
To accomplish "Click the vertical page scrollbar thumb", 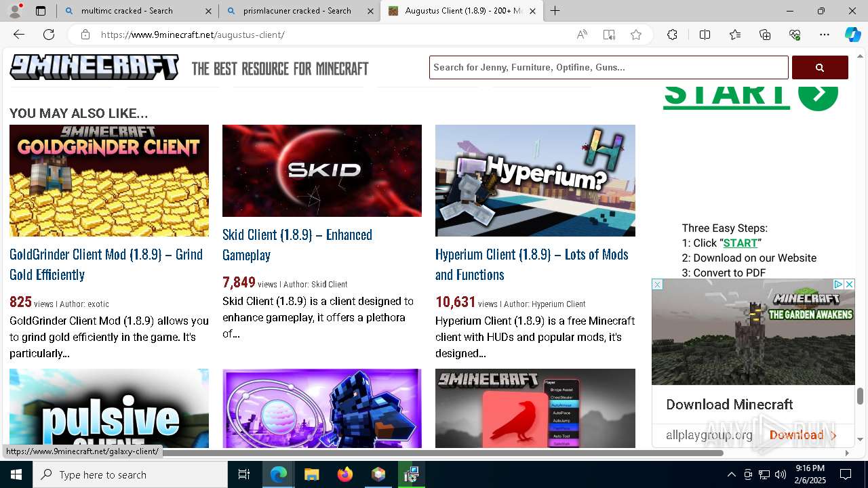I will 860,396.
